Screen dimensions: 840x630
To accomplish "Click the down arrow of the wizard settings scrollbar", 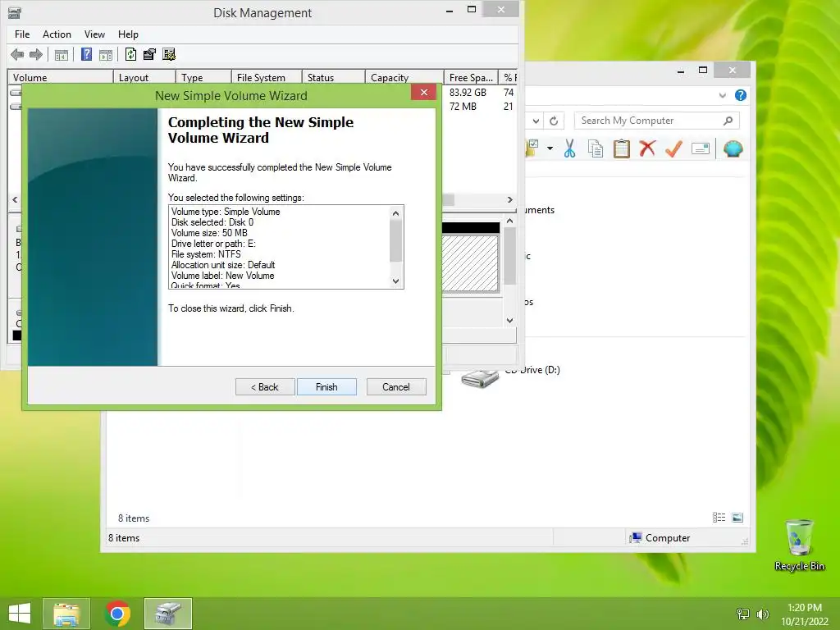I will point(396,281).
